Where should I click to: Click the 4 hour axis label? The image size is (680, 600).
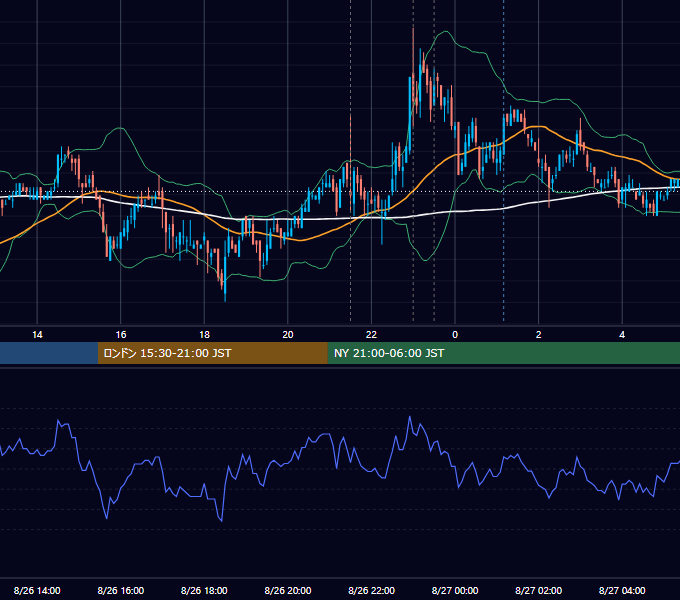622,335
